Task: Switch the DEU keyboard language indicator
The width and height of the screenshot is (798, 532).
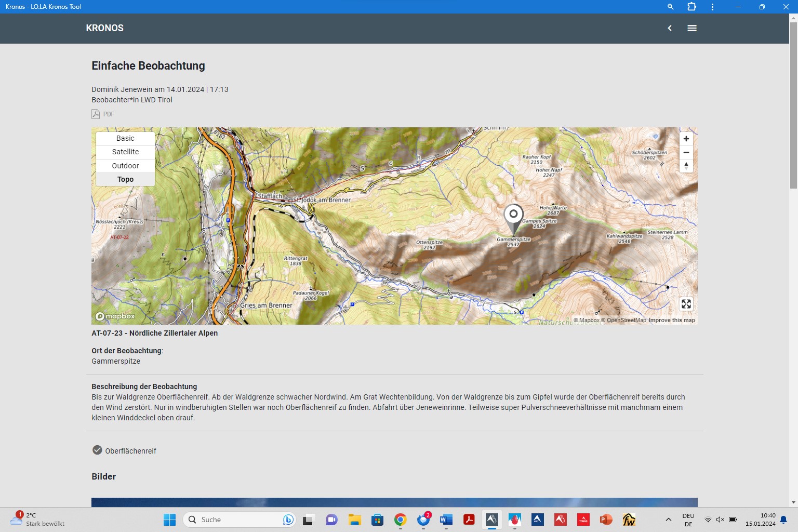Action: click(x=688, y=520)
